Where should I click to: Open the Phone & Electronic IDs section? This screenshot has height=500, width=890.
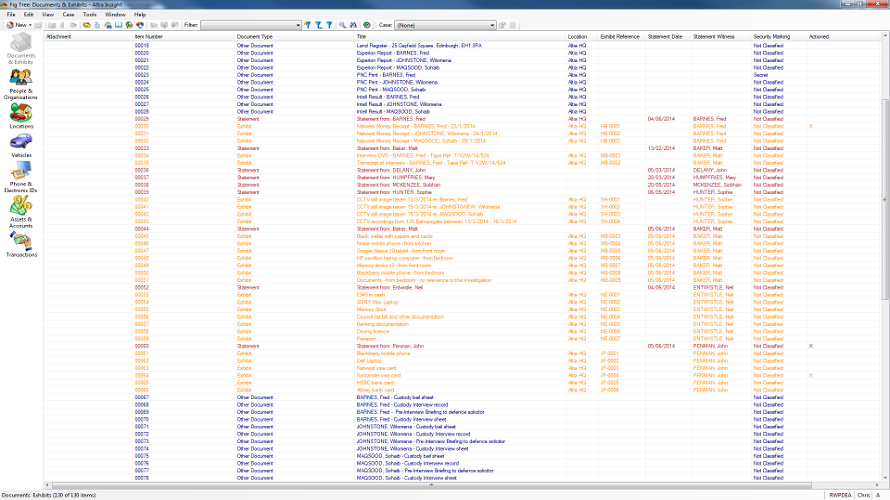click(21, 178)
